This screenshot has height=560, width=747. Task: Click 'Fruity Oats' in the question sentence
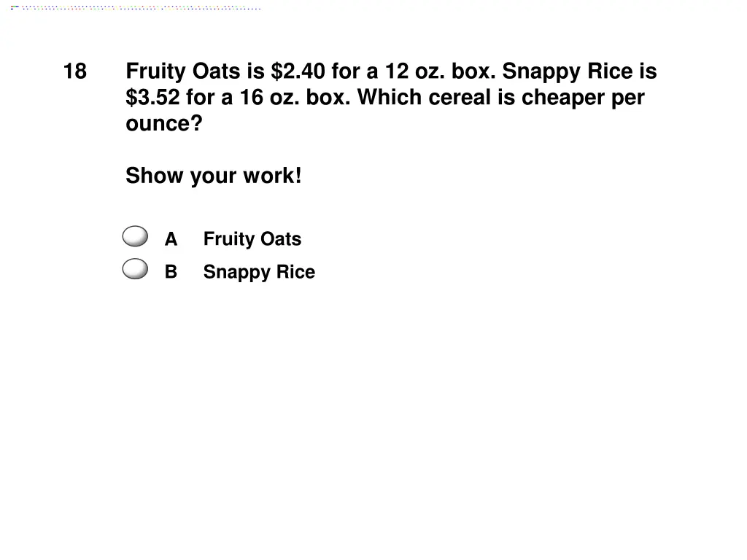[183, 72]
